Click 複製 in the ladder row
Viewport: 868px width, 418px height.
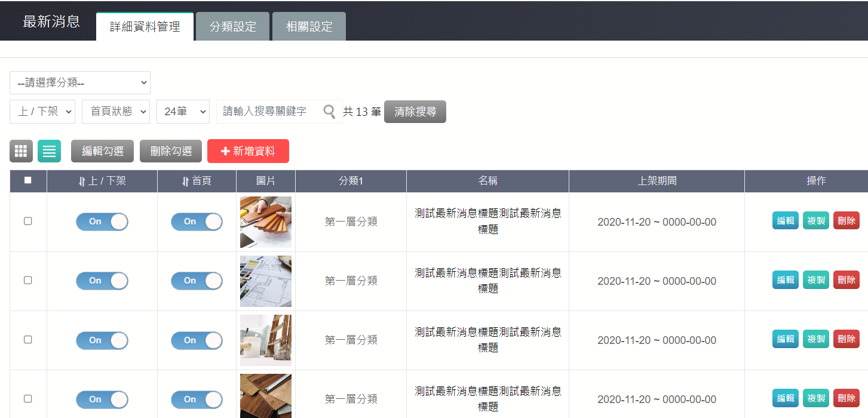tap(816, 339)
